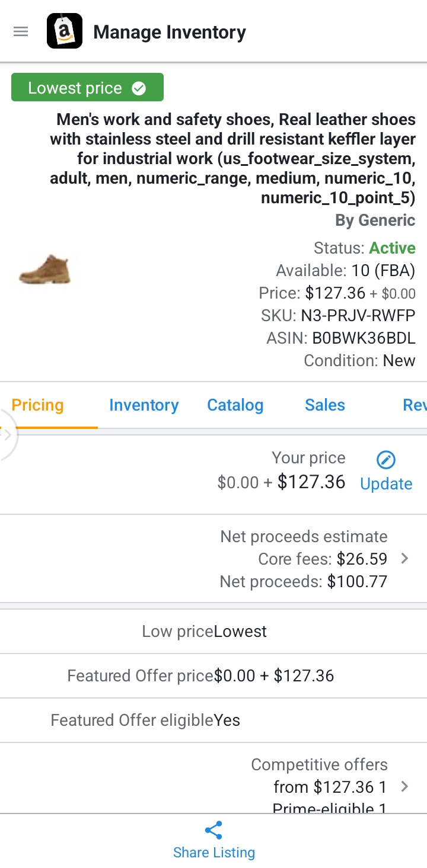Switch to the Catalog tab

pos(235,405)
